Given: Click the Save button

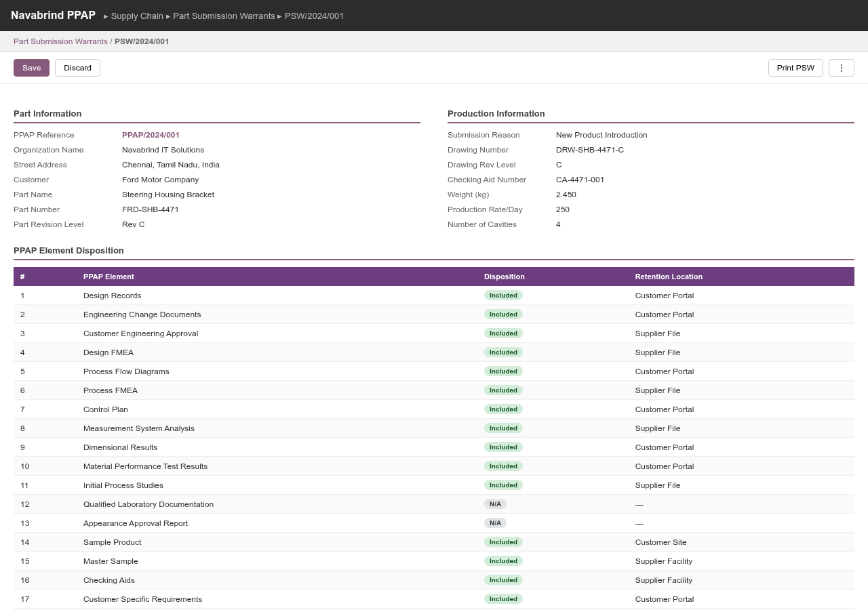Looking at the screenshot, I should pos(31,68).
